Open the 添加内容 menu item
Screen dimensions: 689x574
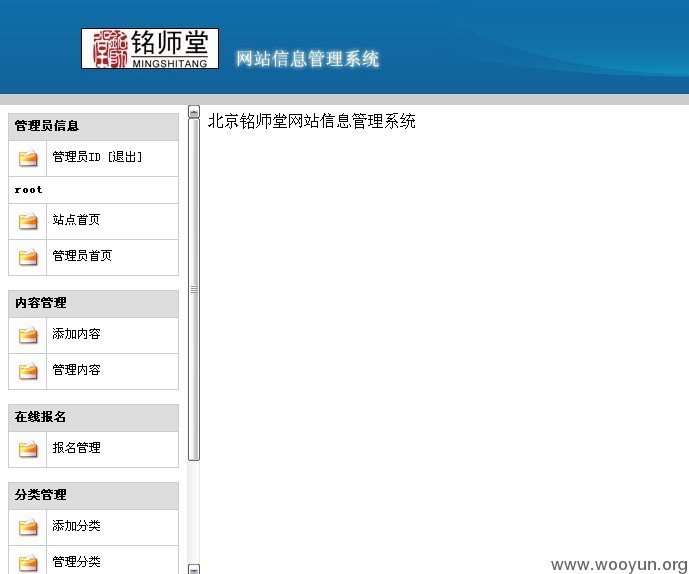[x=76, y=334]
